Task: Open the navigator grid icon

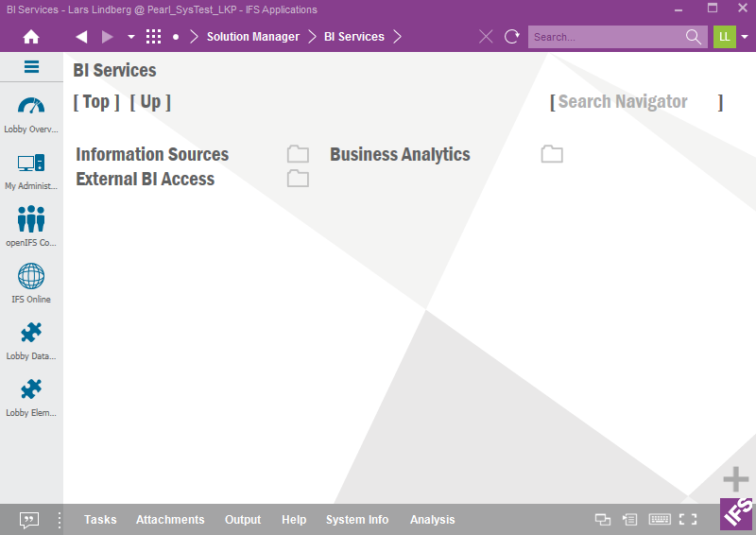Action: (153, 37)
